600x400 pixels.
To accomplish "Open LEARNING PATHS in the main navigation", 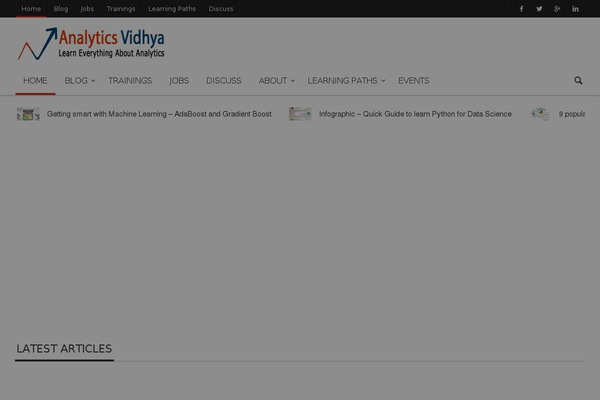I will click(342, 81).
